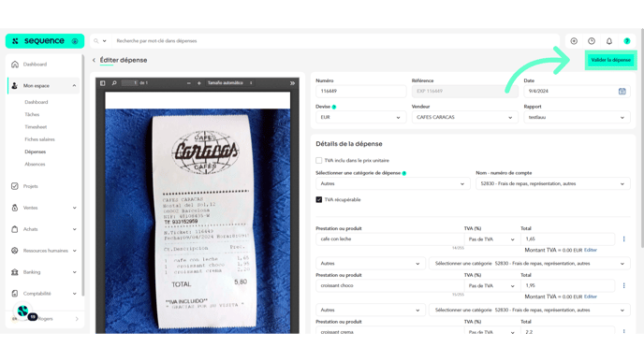644x362 pixels.
Task: Click Editer link for cafe con leche TVA
Action: (x=591, y=250)
